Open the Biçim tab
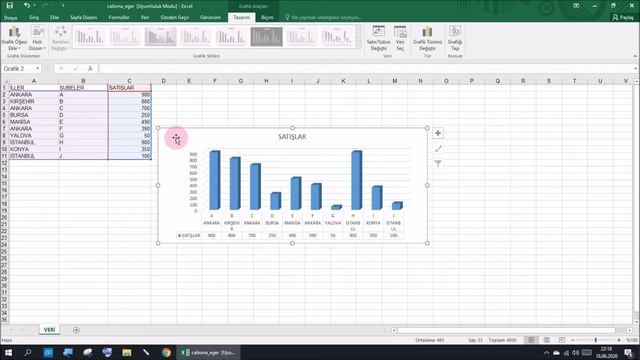 [267, 18]
